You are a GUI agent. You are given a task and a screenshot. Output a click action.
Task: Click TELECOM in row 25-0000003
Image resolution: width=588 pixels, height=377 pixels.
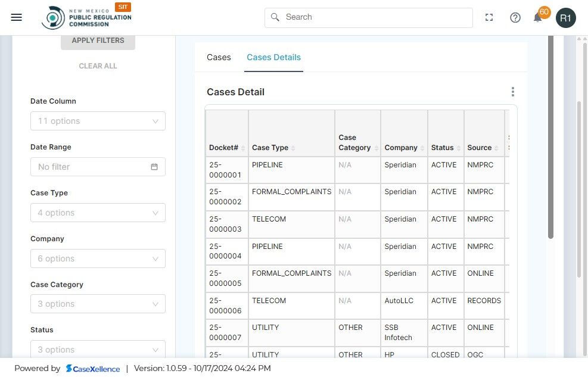click(x=269, y=219)
